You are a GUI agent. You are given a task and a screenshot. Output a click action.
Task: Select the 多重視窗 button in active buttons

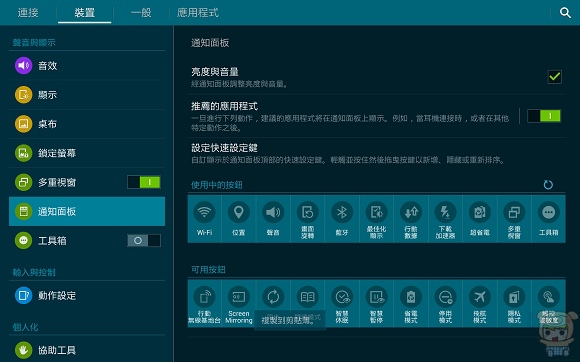tap(514, 219)
